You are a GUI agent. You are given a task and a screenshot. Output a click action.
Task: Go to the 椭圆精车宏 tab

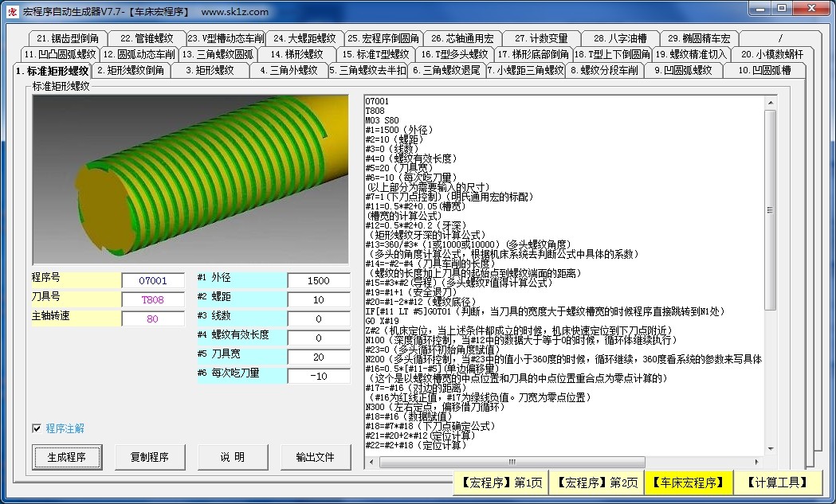point(699,38)
